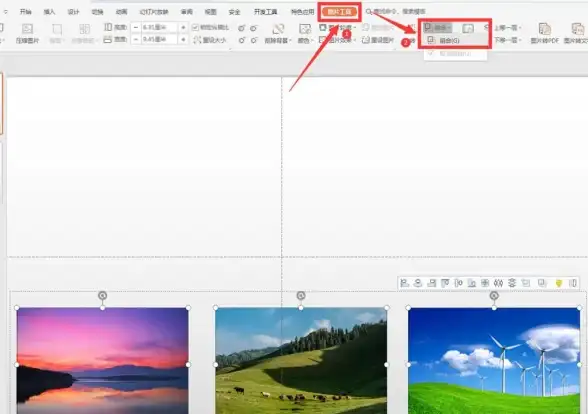
Task: Click the width value input field
Action: [160, 39]
